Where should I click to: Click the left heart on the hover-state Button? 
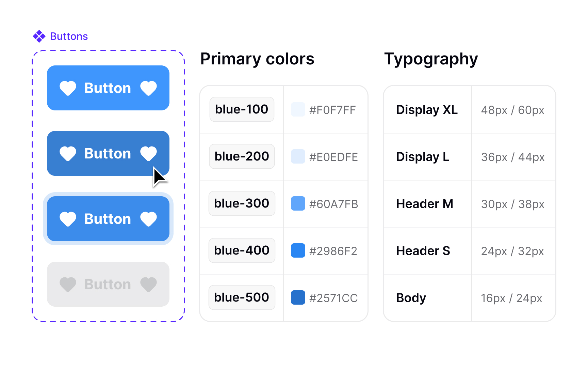point(68,153)
